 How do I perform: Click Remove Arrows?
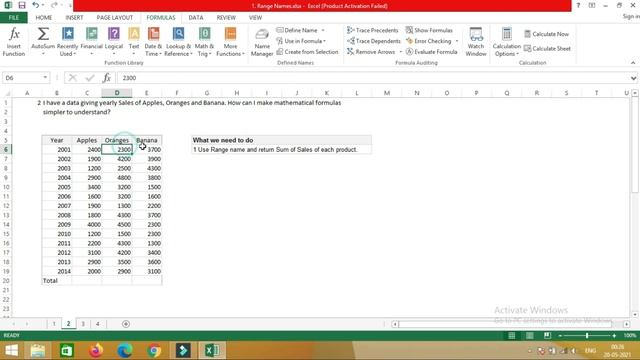pyautogui.click(x=371, y=52)
